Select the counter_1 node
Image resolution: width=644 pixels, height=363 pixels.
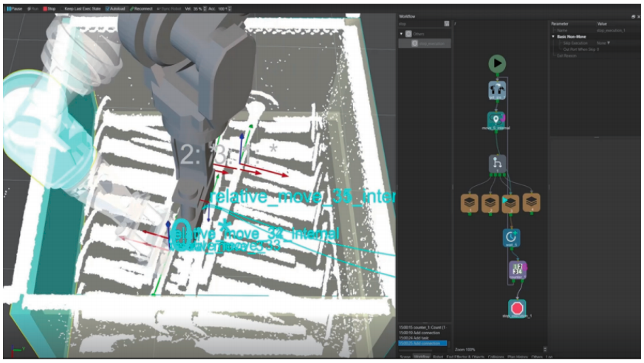[517, 271]
